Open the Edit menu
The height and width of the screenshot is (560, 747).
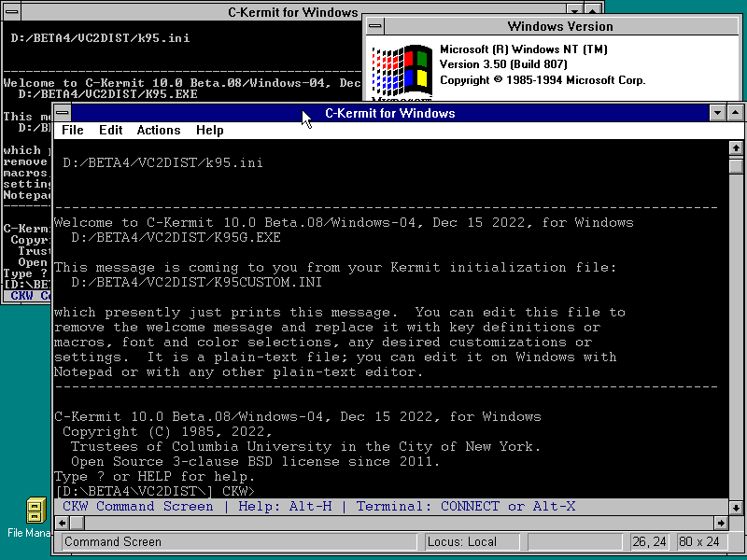[x=110, y=130]
